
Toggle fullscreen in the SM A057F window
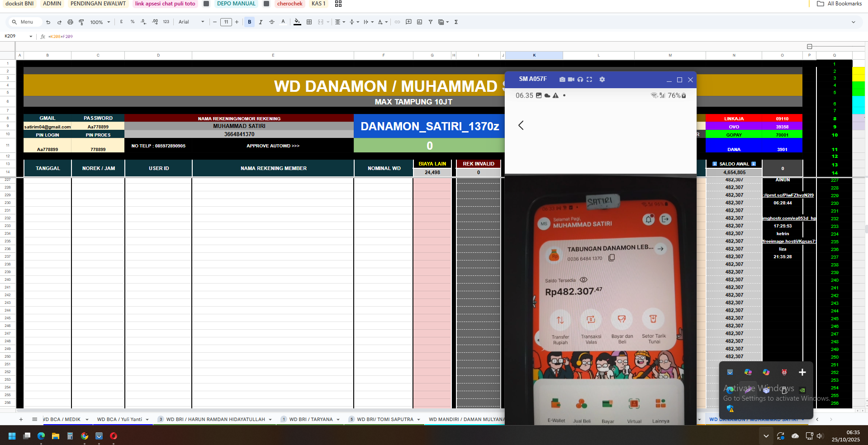(x=589, y=79)
